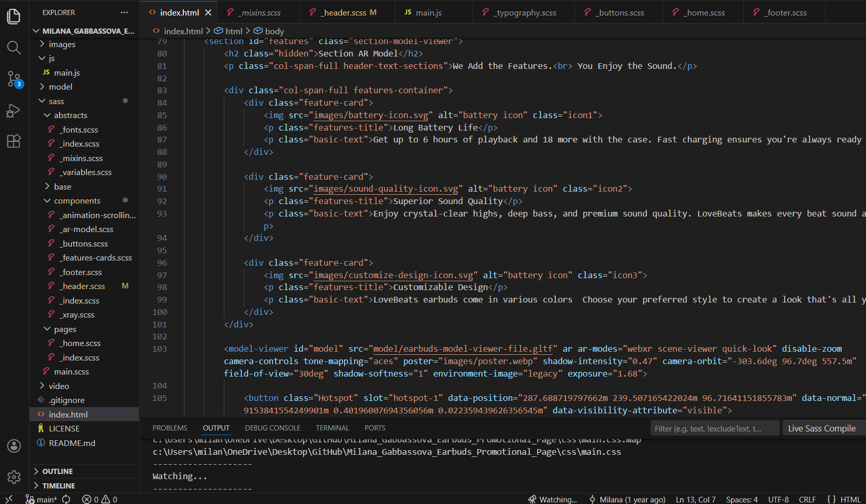The height and width of the screenshot is (504, 866).
Task: Open the Manage settings gear
Action: [x=13, y=477]
